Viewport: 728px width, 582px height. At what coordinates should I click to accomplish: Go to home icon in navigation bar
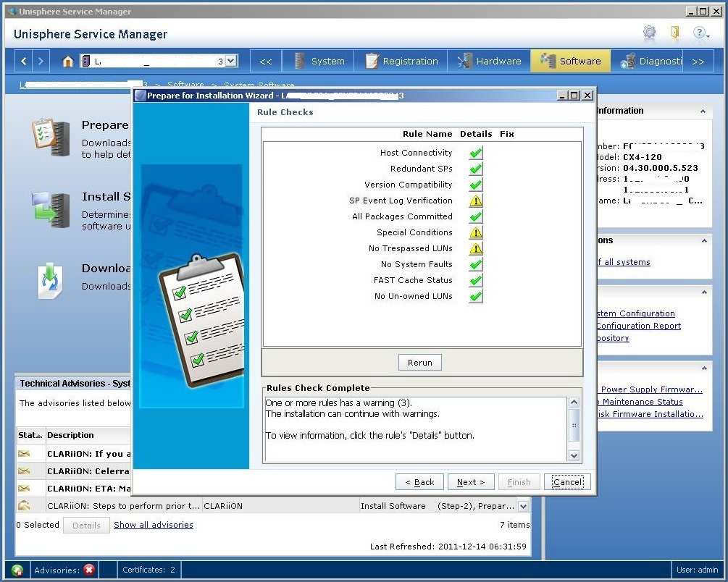[68, 62]
